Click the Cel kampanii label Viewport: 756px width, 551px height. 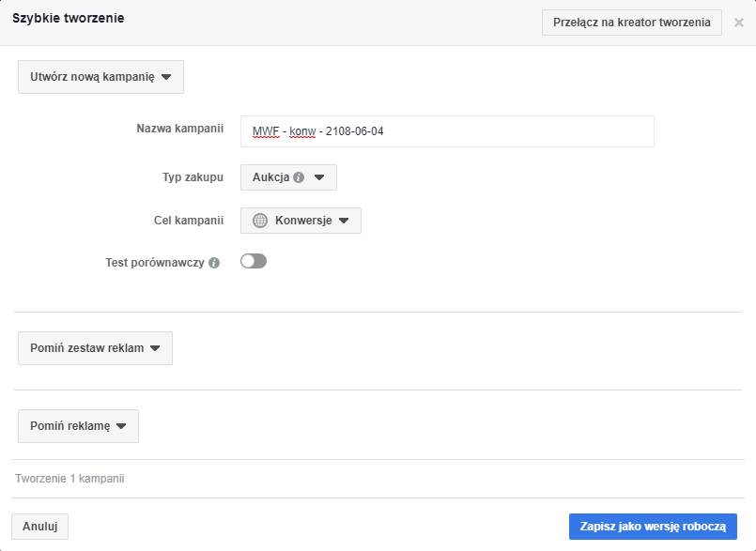[189, 220]
